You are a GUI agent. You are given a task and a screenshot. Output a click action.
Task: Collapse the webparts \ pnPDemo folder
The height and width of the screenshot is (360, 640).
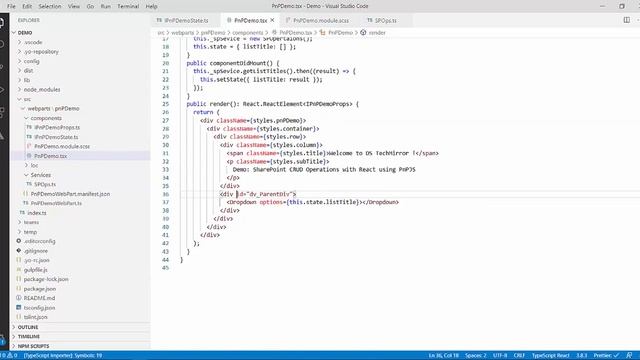(53, 109)
